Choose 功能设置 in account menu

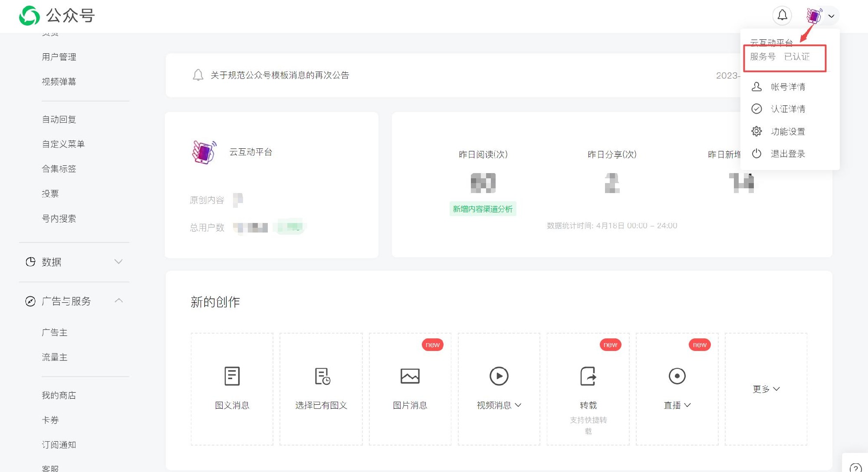[787, 131]
